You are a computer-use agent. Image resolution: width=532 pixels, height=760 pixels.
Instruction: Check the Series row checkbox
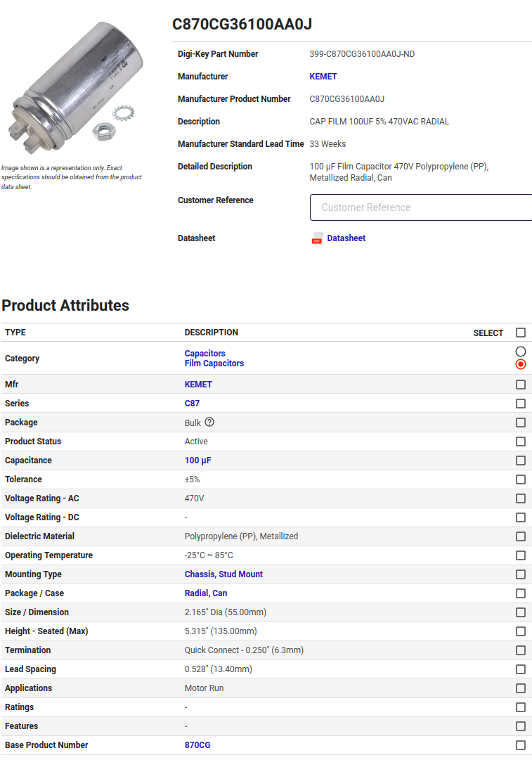[x=521, y=404]
